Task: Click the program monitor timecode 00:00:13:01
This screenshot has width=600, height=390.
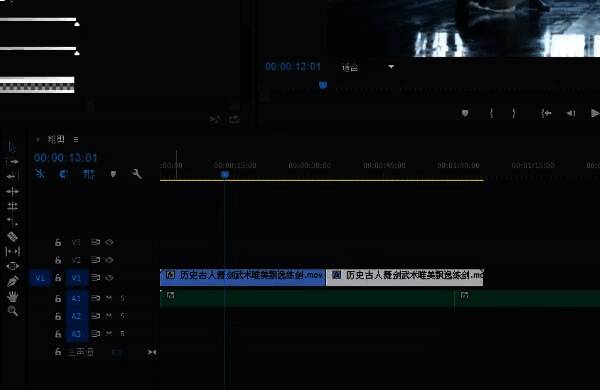Action: click(293, 67)
